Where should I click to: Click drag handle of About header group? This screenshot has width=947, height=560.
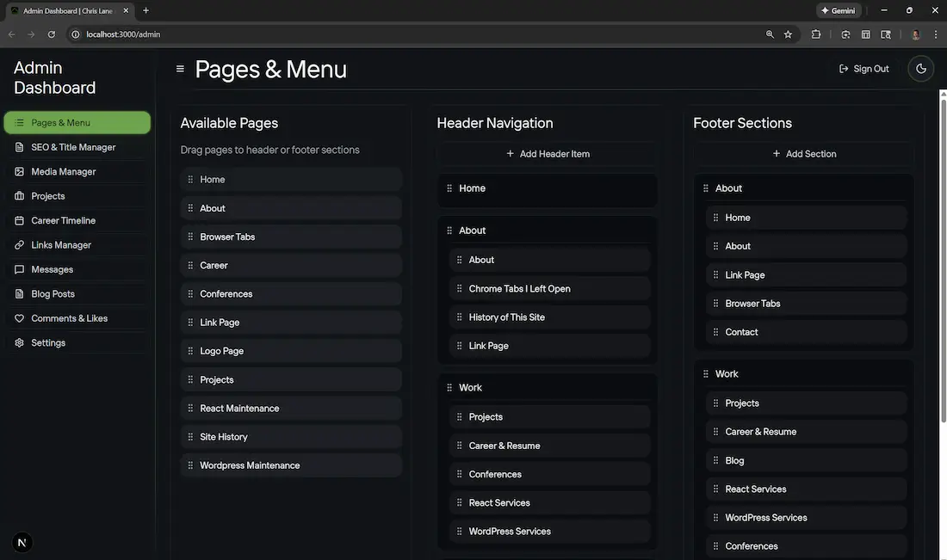coord(449,231)
